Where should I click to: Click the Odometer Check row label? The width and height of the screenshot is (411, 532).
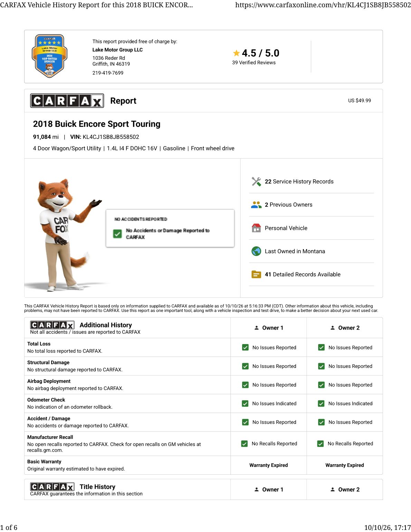(x=46, y=400)
